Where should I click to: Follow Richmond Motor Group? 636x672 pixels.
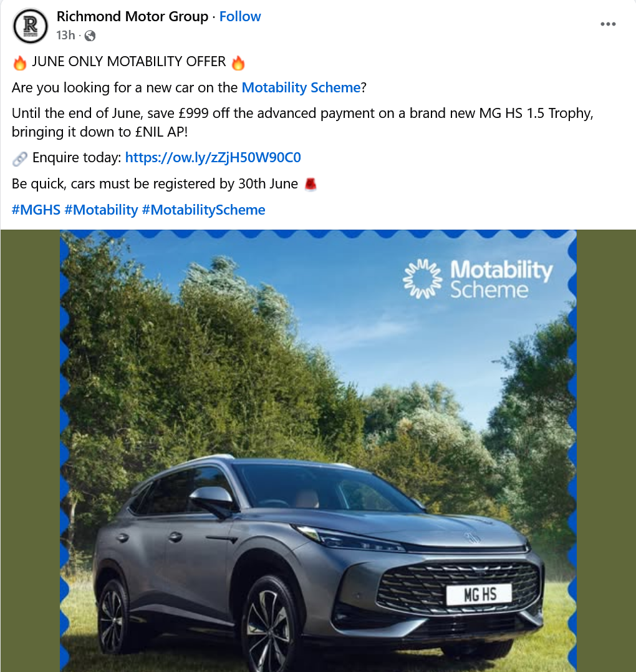click(240, 16)
